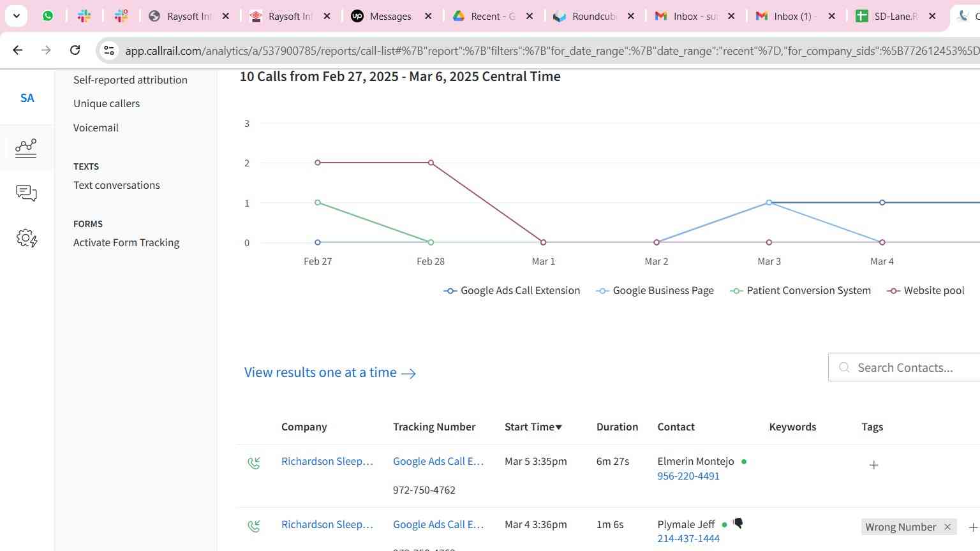Click the Elmerin Montejo contact name
This screenshot has height=551, width=980.
(x=695, y=461)
